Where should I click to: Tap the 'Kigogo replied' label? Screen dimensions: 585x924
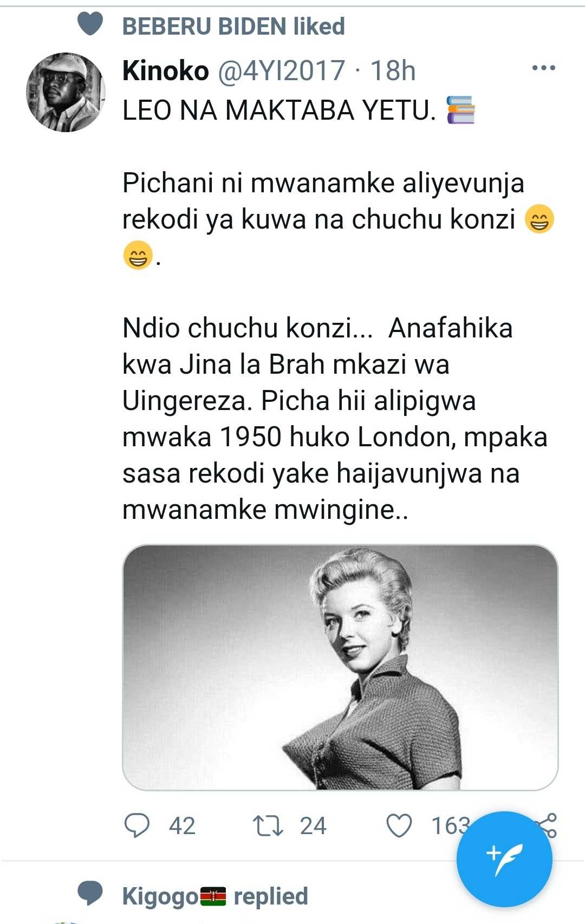click(x=215, y=896)
